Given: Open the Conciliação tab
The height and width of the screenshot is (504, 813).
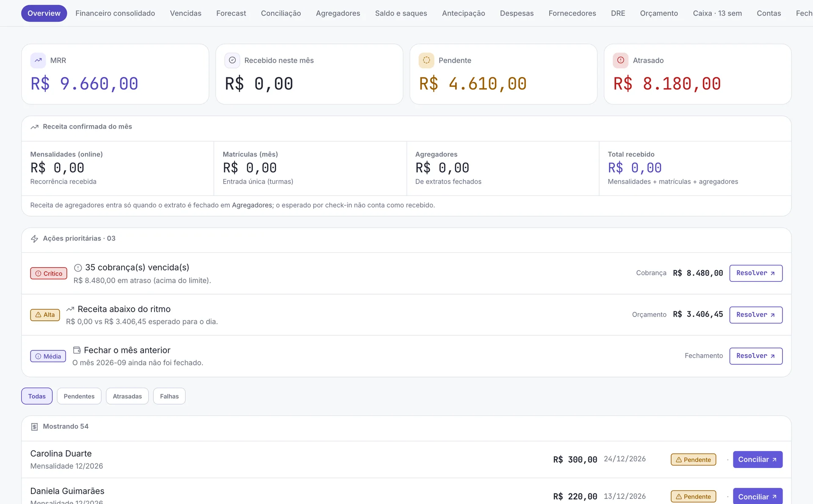Looking at the screenshot, I should coord(281,13).
